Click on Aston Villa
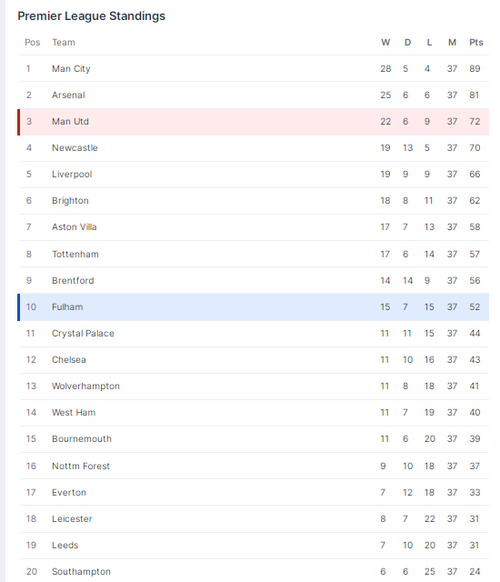This screenshot has width=500, height=582. tap(74, 227)
